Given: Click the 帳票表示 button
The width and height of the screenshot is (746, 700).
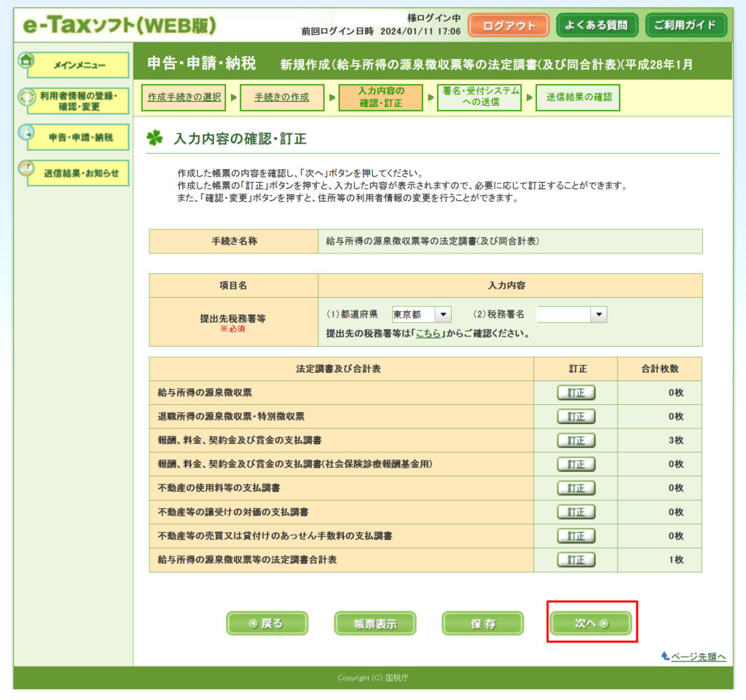Looking at the screenshot, I should point(374,624).
